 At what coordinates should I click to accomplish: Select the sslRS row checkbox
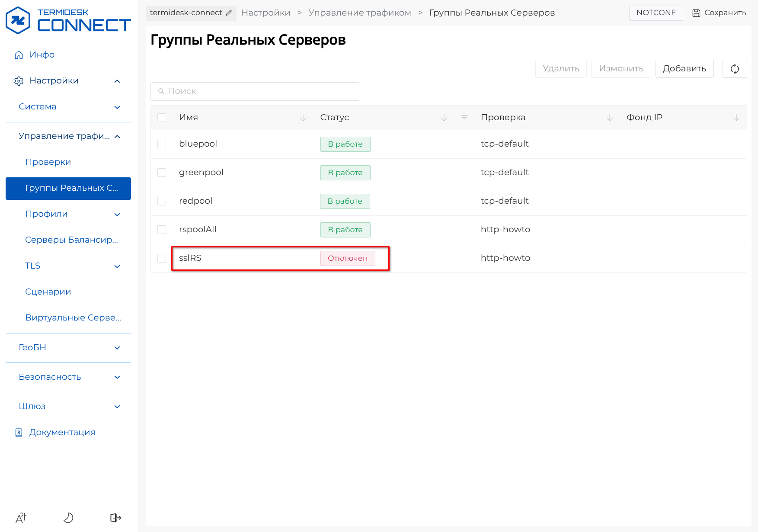pyautogui.click(x=162, y=258)
